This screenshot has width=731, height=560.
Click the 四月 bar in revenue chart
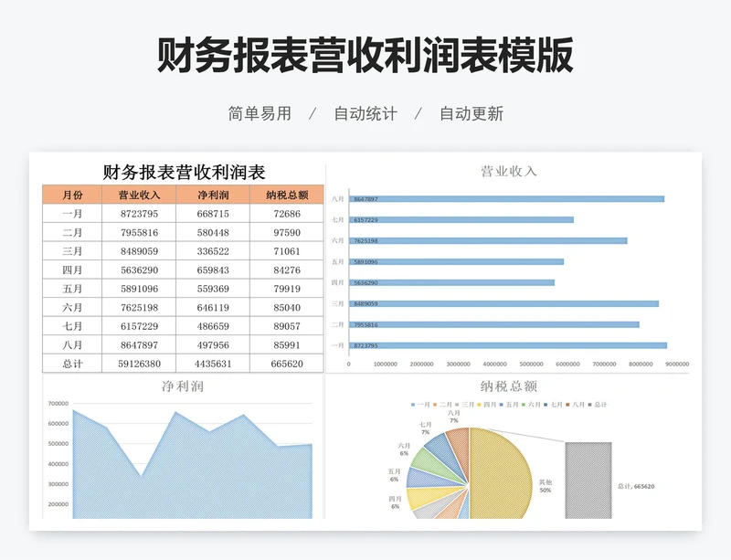451,282
